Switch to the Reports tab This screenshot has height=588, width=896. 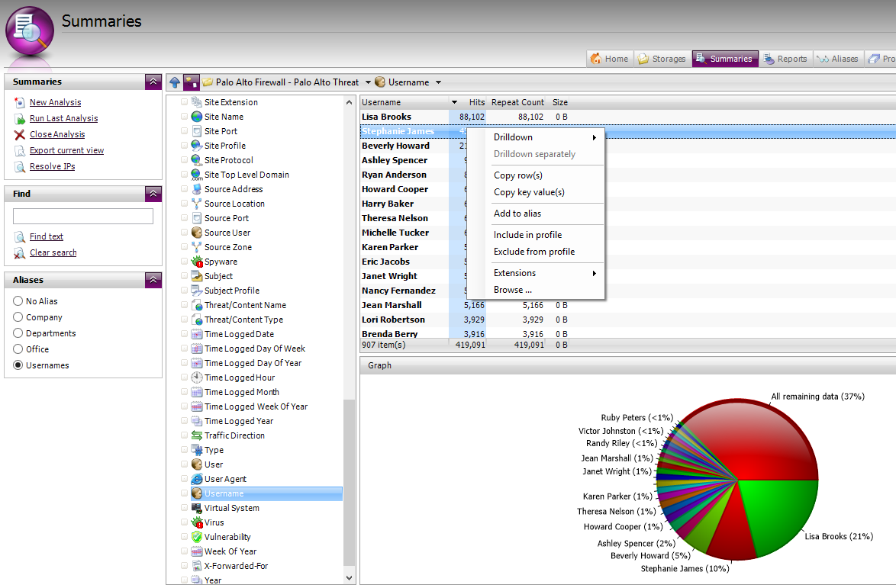coord(785,59)
